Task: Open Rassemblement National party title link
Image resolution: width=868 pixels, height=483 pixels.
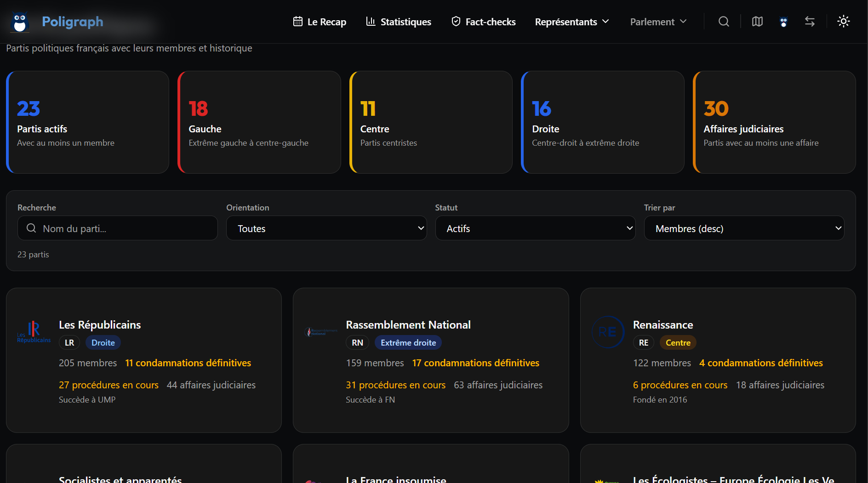Action: pyautogui.click(x=408, y=325)
